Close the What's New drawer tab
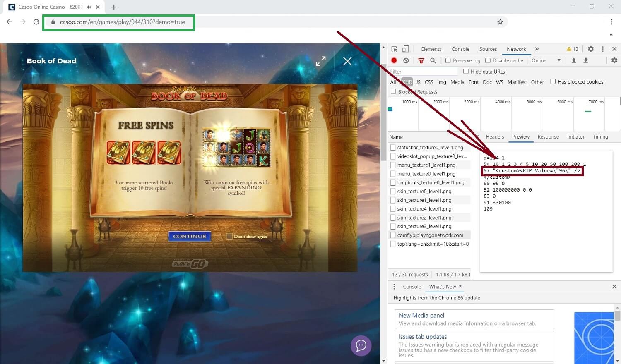 [460, 286]
